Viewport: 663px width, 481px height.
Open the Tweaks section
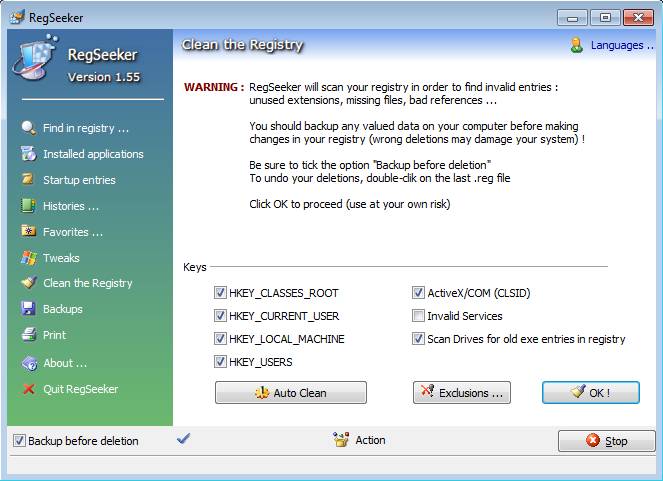click(61, 258)
